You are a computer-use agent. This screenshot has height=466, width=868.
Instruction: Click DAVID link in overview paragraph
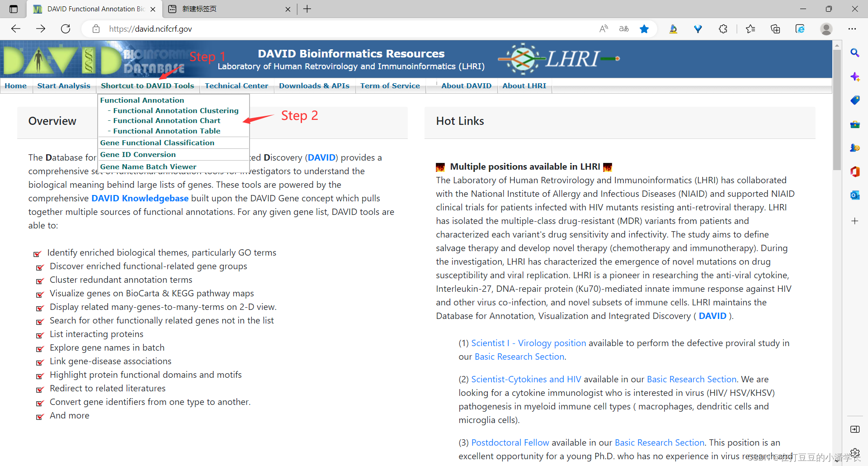322,157
